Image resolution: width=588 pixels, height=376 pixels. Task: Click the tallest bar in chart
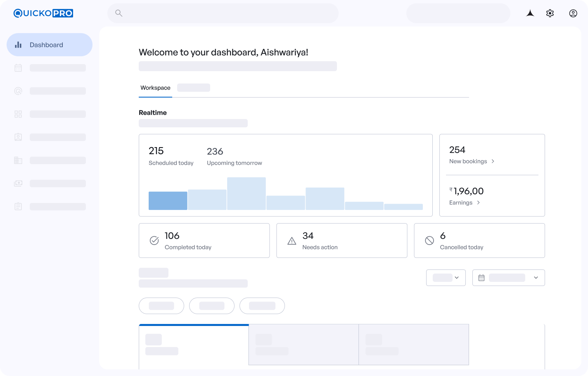[x=247, y=194]
